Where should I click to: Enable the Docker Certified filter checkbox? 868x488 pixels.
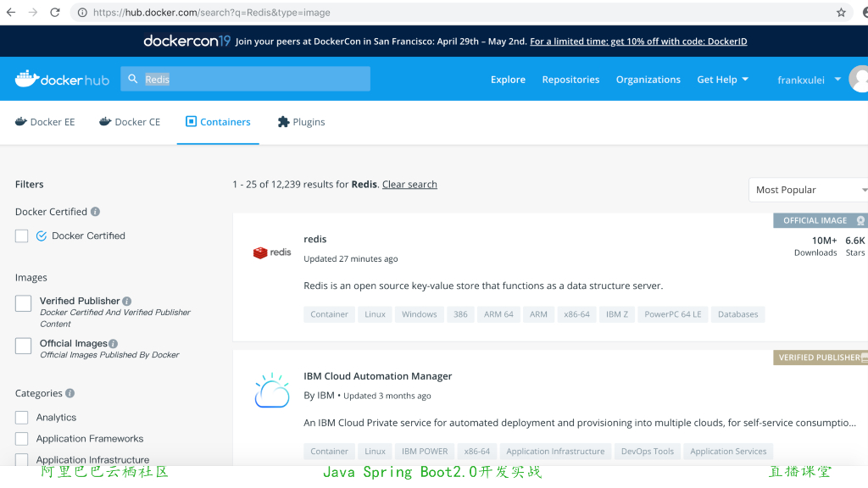pos(21,236)
